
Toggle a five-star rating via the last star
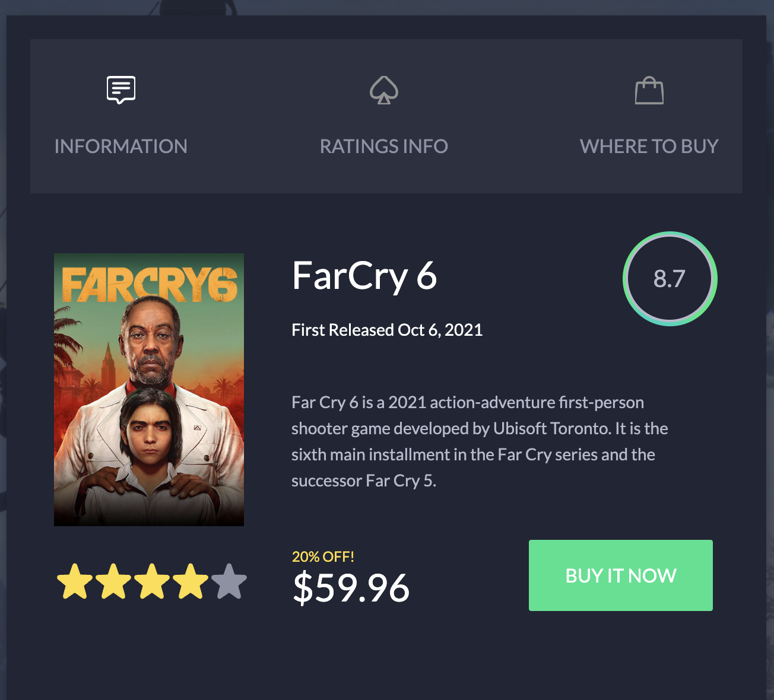pyautogui.click(x=230, y=582)
